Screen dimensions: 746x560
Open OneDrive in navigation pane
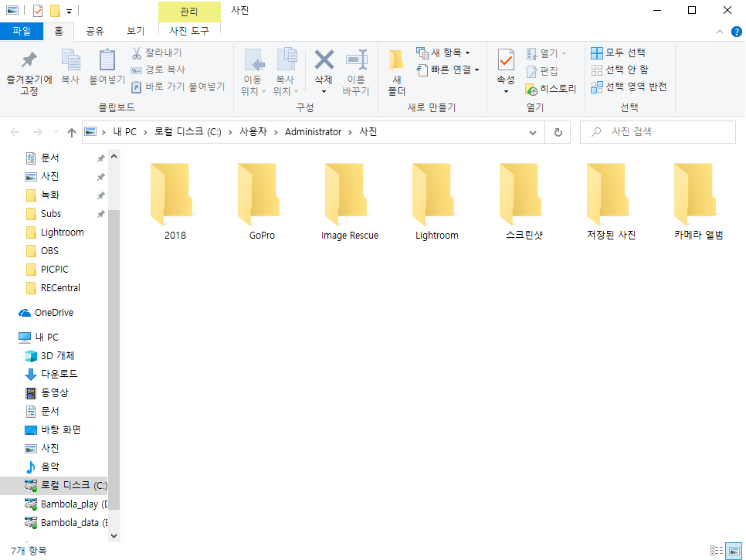pyautogui.click(x=46, y=313)
